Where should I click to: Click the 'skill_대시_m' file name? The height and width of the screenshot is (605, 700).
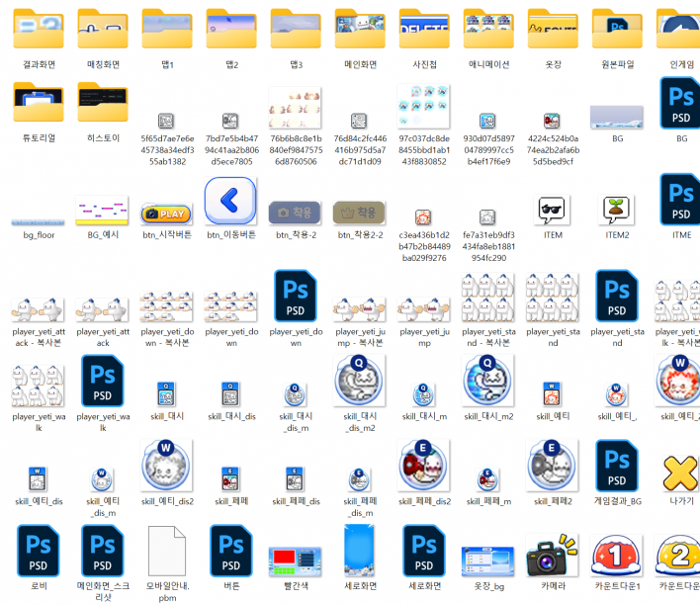[424, 416]
